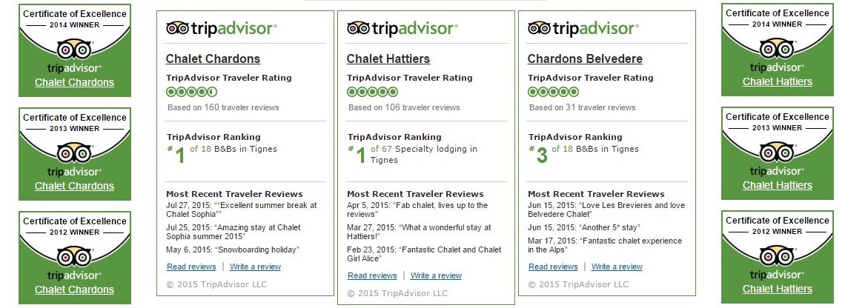Select Write a review for Chalet Hattiers
Image resolution: width=868 pixels, height=308 pixels.
pyautogui.click(x=436, y=275)
